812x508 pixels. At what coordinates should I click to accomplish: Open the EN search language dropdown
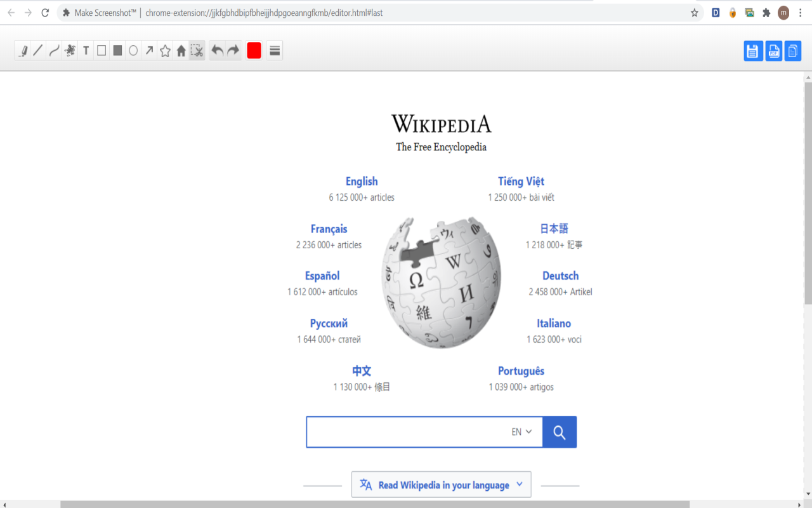coord(521,432)
